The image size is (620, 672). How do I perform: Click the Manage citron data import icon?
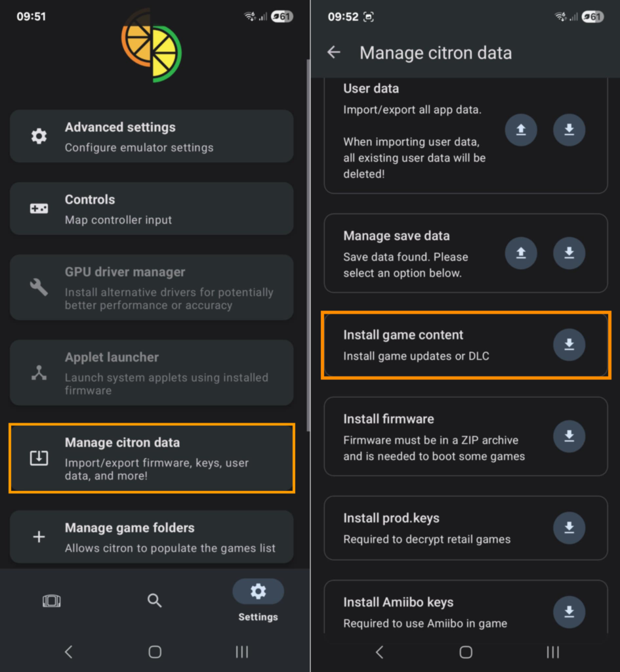click(38, 457)
